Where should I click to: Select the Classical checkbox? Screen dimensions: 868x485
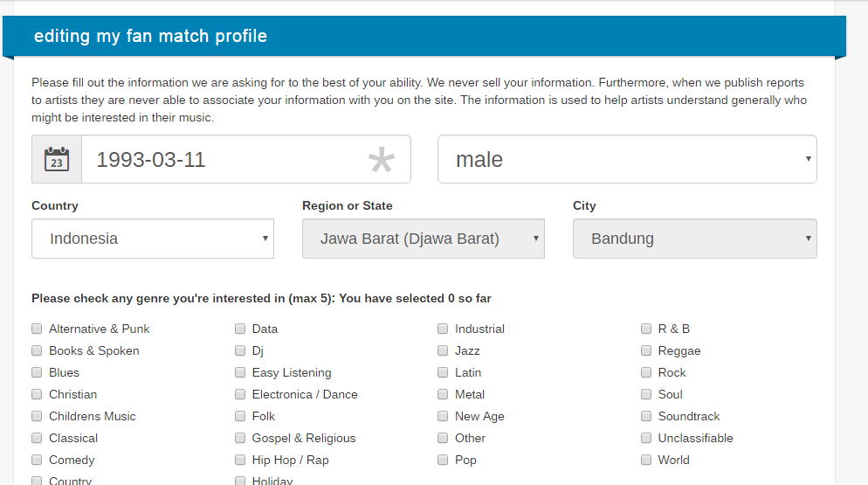(37, 438)
